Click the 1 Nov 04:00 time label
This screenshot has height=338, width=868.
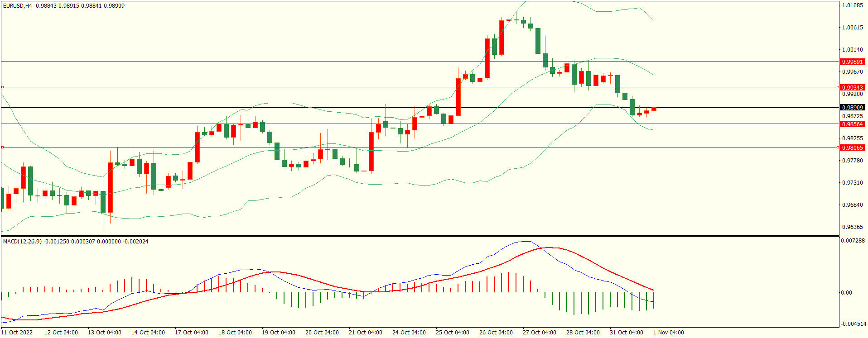(668, 332)
